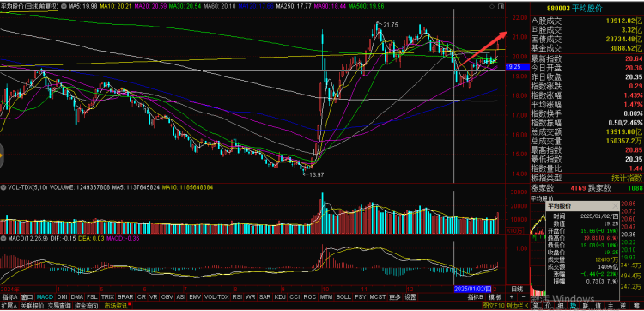Switch indicator to KDJ

point(280,297)
